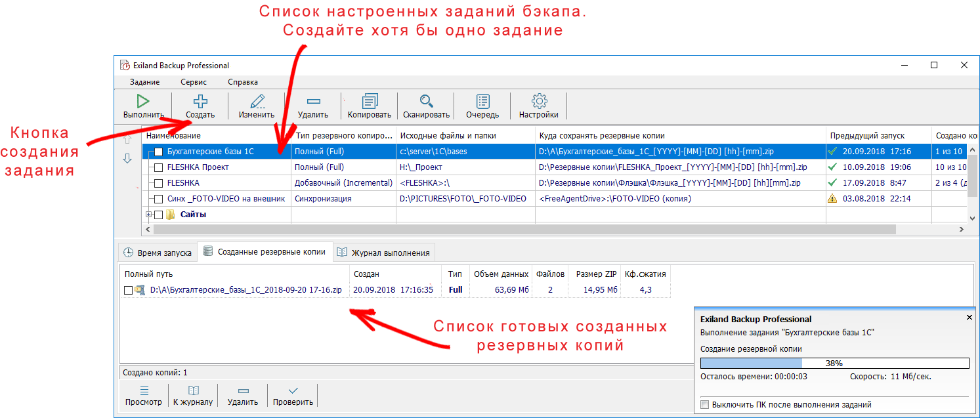Expand the Бухгалтерские базы 1С tree node
The width and height of the screenshot is (980, 418).
(x=149, y=152)
